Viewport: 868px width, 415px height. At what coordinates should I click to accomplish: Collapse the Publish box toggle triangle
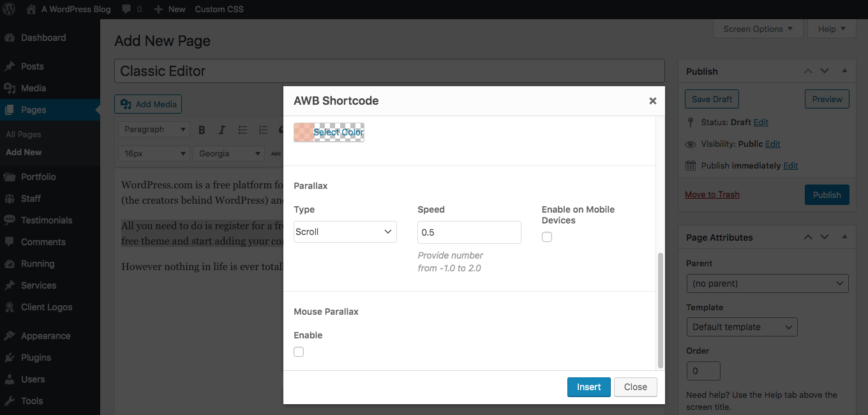pos(844,72)
